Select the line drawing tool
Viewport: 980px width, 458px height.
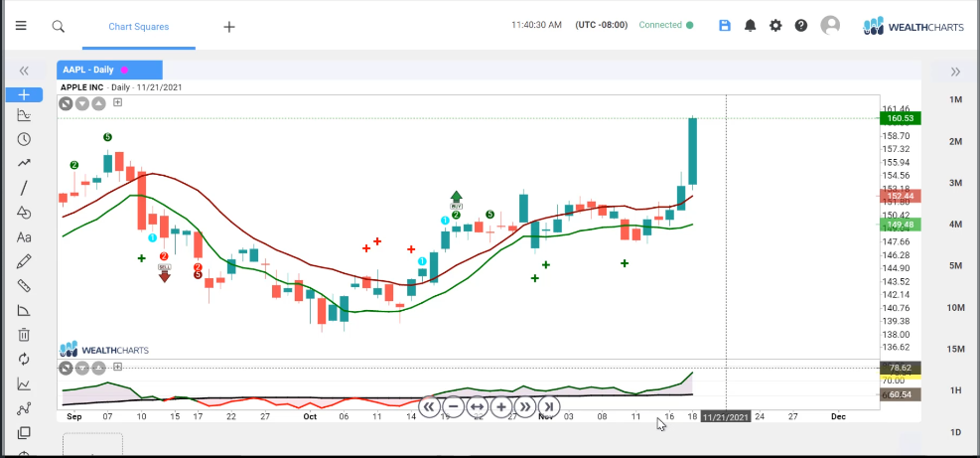click(24, 188)
